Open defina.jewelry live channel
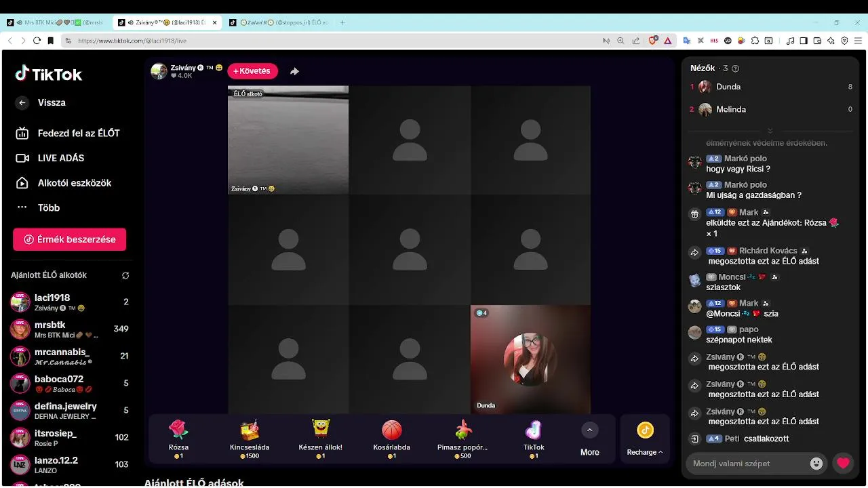Image resolution: width=868 pixels, height=488 pixels. click(69, 411)
